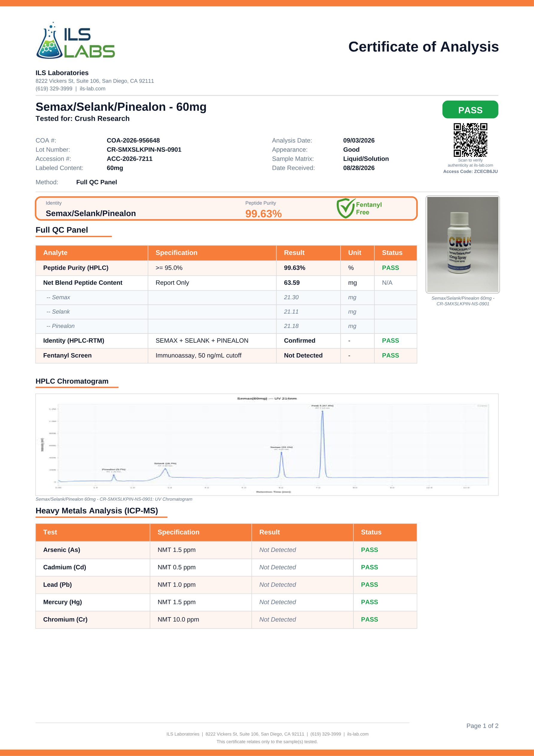Screen dimensions: 534x756
Task: Click the lot number CR-SMXSLKPIN-NS-0901
Action: pyautogui.click(x=144, y=149)
